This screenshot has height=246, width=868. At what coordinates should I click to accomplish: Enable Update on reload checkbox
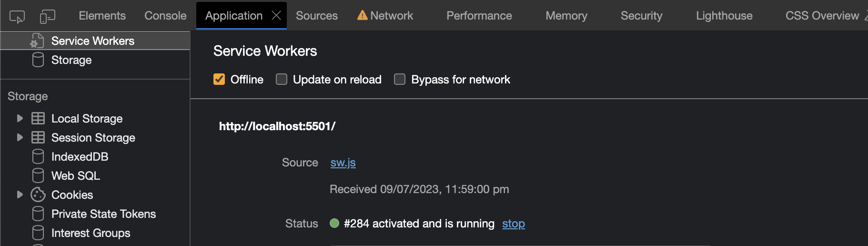tap(282, 79)
